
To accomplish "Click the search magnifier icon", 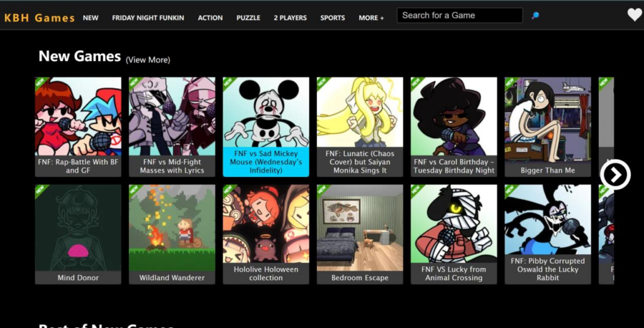I will pyautogui.click(x=535, y=16).
